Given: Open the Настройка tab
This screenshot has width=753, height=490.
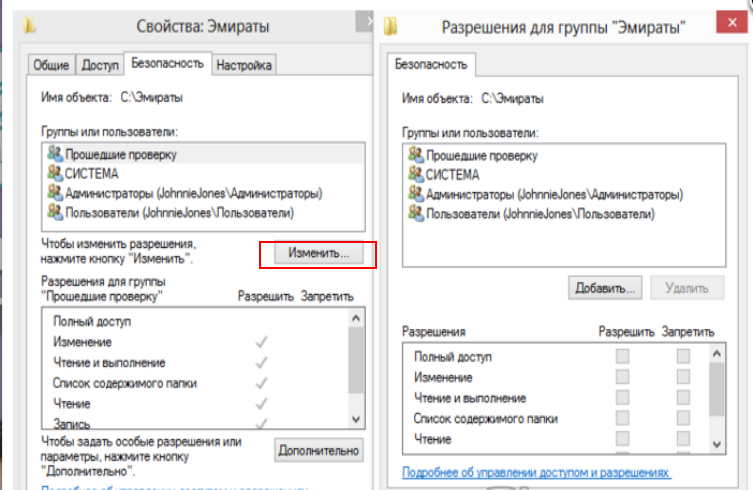Looking at the screenshot, I should (244, 65).
